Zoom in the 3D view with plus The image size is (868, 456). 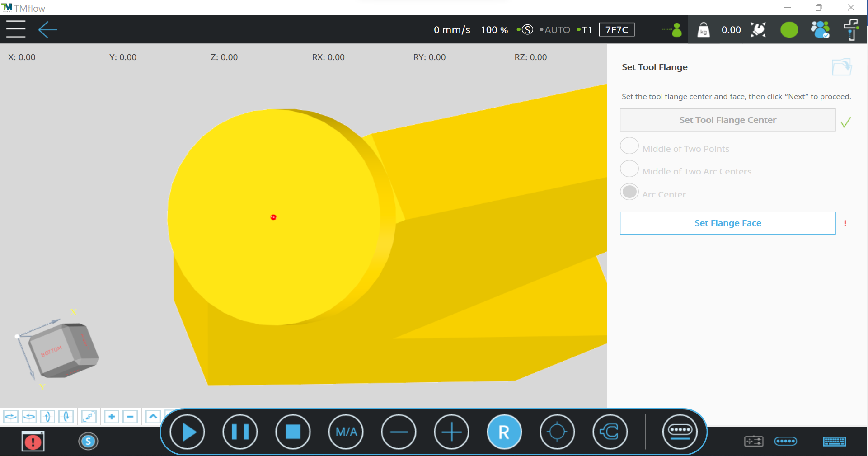point(112,416)
